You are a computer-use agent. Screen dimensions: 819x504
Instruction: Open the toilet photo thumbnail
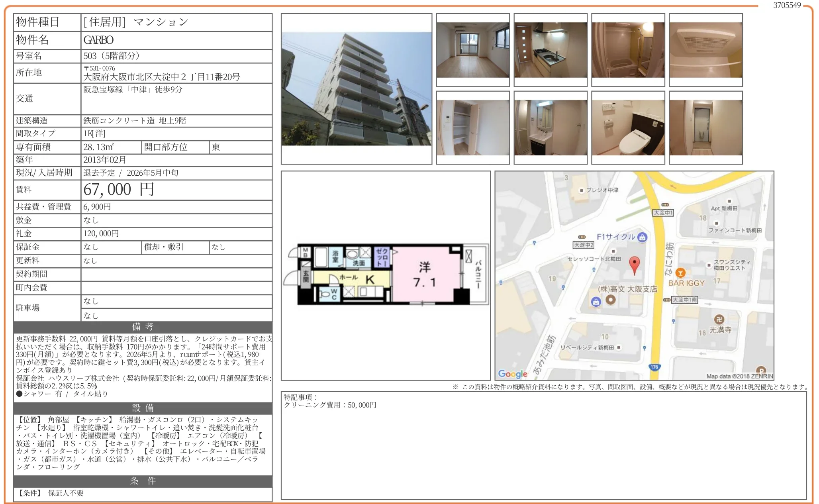pos(628,127)
